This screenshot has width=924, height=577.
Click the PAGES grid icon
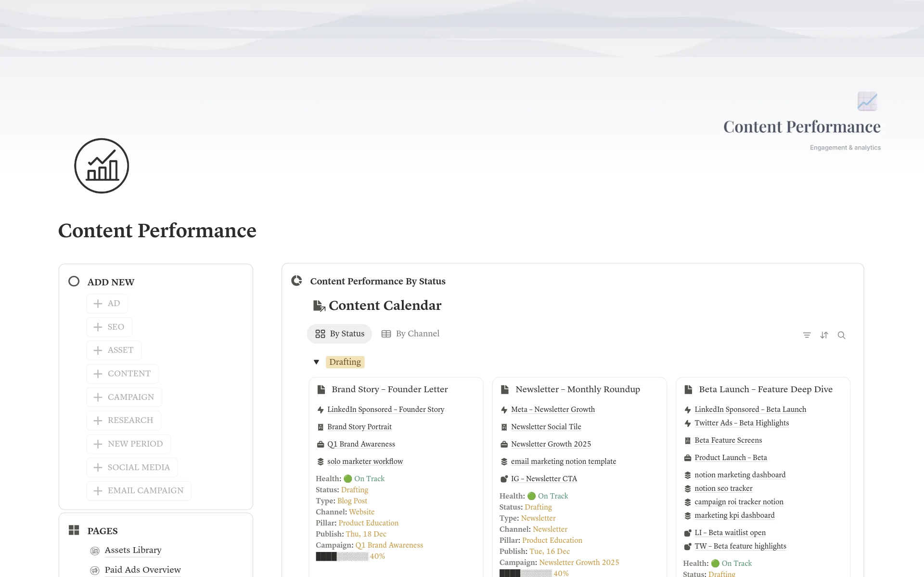click(x=74, y=530)
